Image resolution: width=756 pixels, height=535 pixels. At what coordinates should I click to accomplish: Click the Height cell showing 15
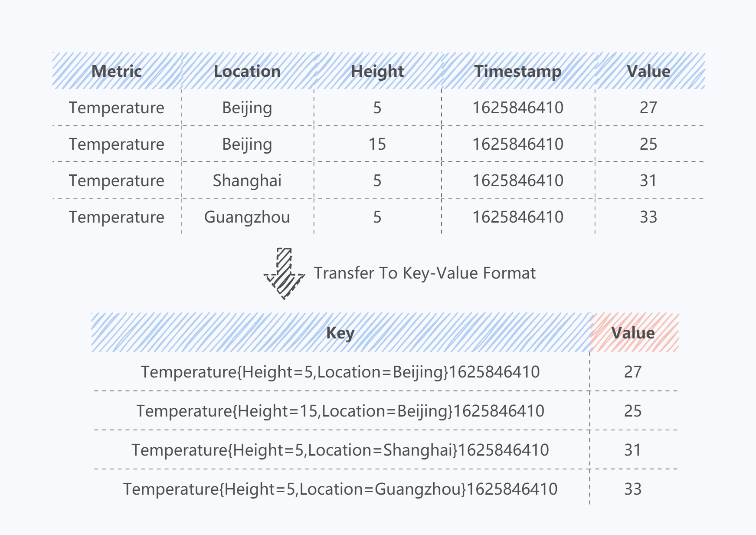pos(377,144)
